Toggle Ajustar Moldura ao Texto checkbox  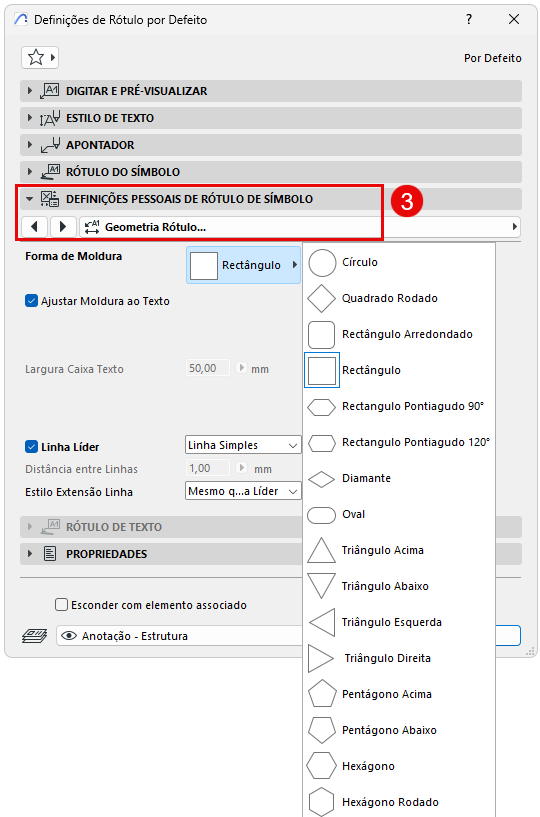pyautogui.click(x=31, y=301)
